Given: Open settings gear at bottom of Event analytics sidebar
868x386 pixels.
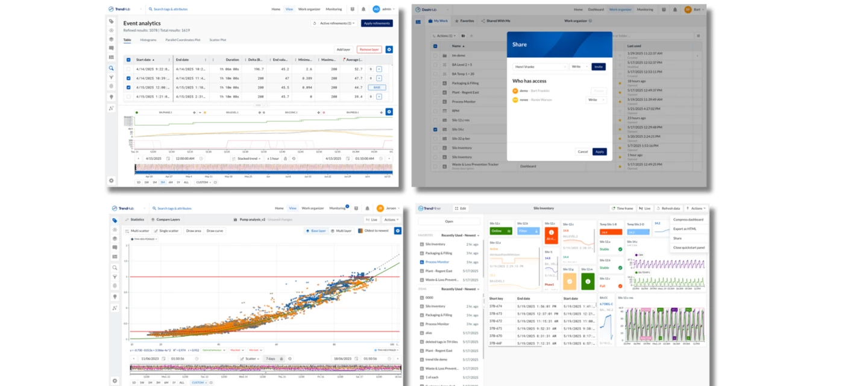Looking at the screenshot, I should click(112, 180).
